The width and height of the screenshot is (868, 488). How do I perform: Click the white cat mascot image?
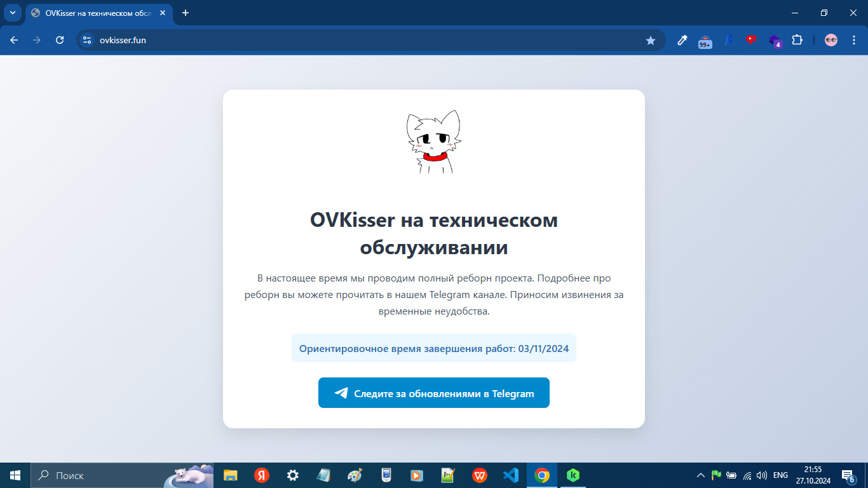coord(433,143)
